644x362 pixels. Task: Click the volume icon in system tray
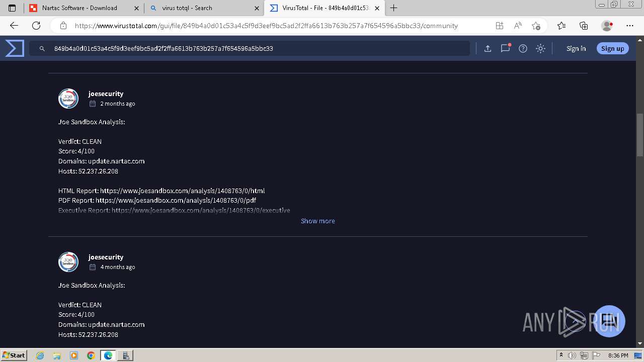coord(572,355)
